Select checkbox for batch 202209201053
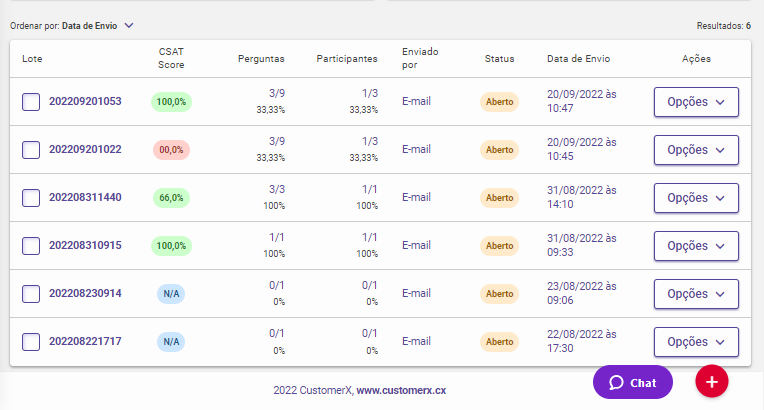Viewport: 764px width, 410px height. tap(31, 102)
